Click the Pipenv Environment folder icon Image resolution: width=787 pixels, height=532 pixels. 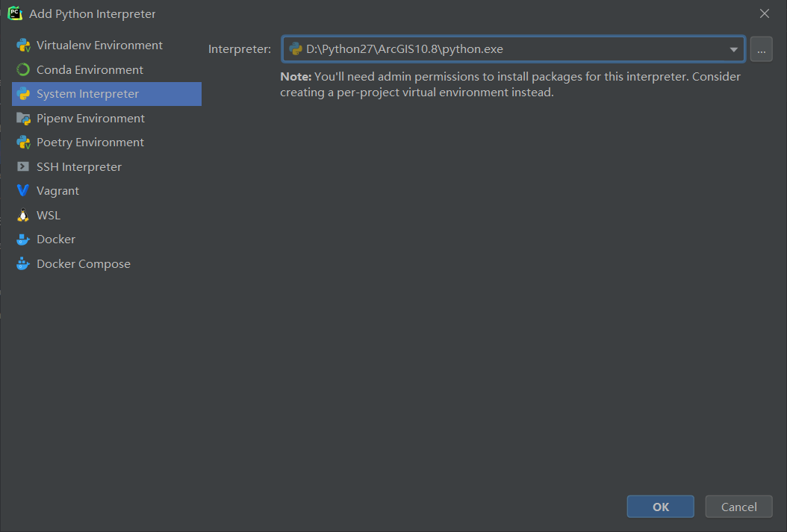tap(23, 119)
